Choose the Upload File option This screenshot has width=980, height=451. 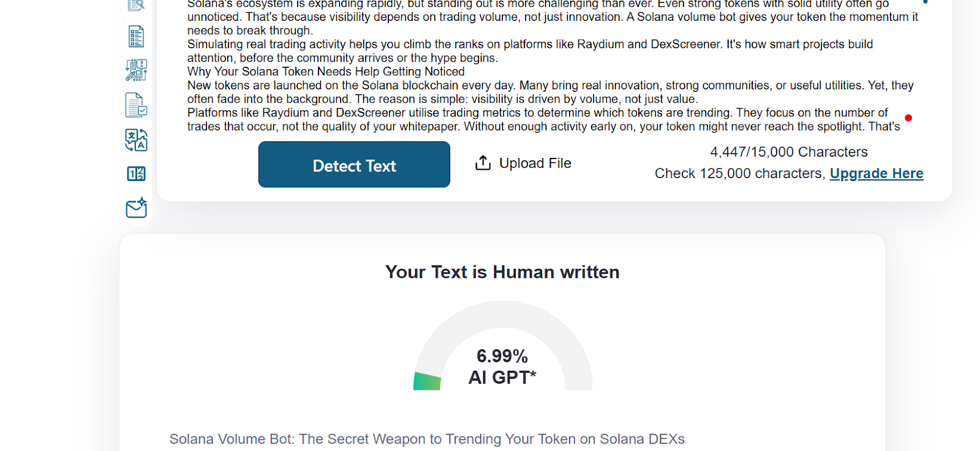pos(523,163)
